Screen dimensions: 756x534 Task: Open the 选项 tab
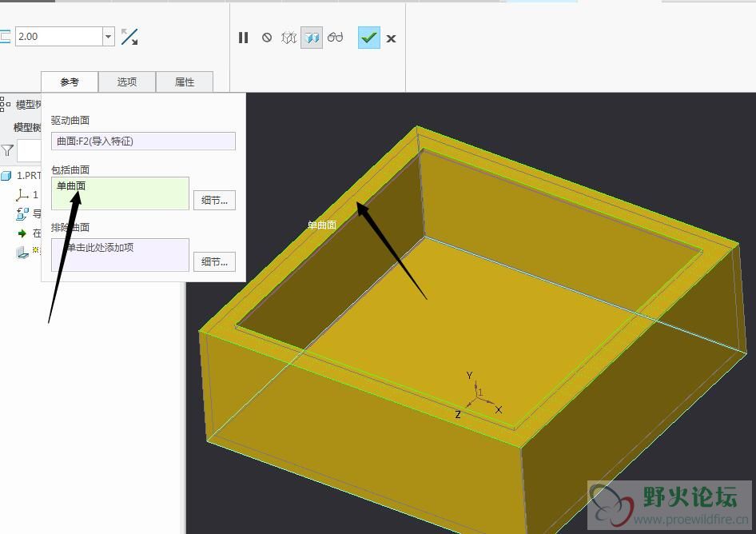[127, 82]
